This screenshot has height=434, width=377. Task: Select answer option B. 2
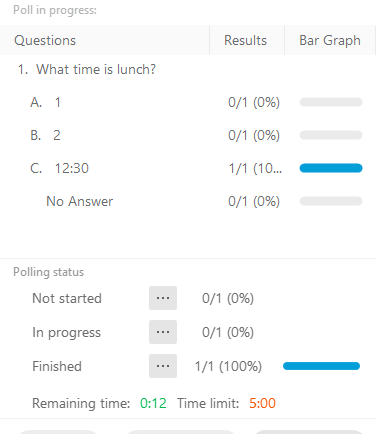click(x=45, y=135)
